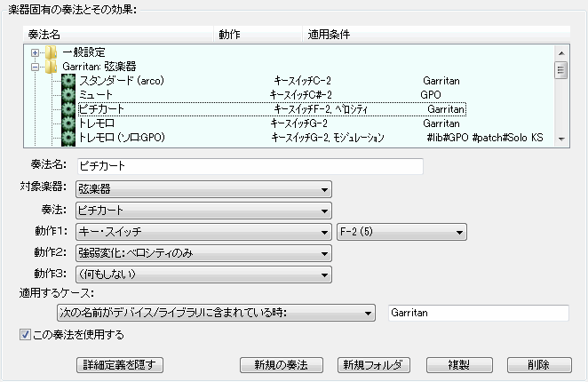Click the 一般設定 folder icon
The image size is (588, 382).
(51, 52)
